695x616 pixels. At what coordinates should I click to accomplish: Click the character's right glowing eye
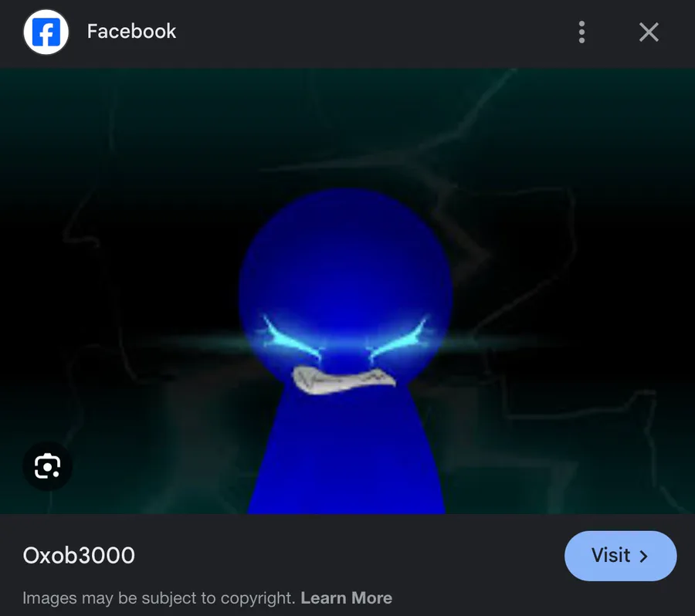point(400,339)
